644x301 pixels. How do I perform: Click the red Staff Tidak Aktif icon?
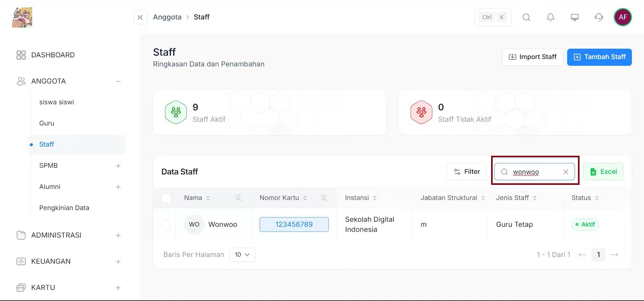(x=421, y=112)
